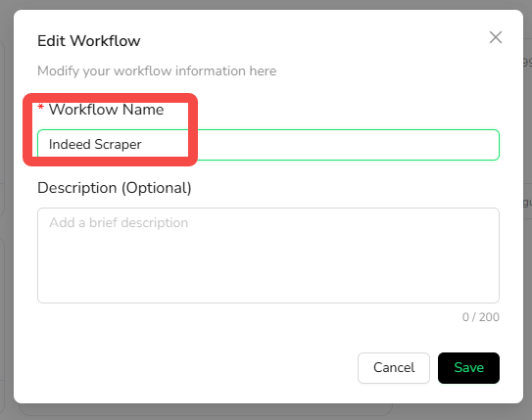Click the 'Modify your workflow information here' subtitle
The width and height of the screenshot is (532, 420).
[157, 71]
